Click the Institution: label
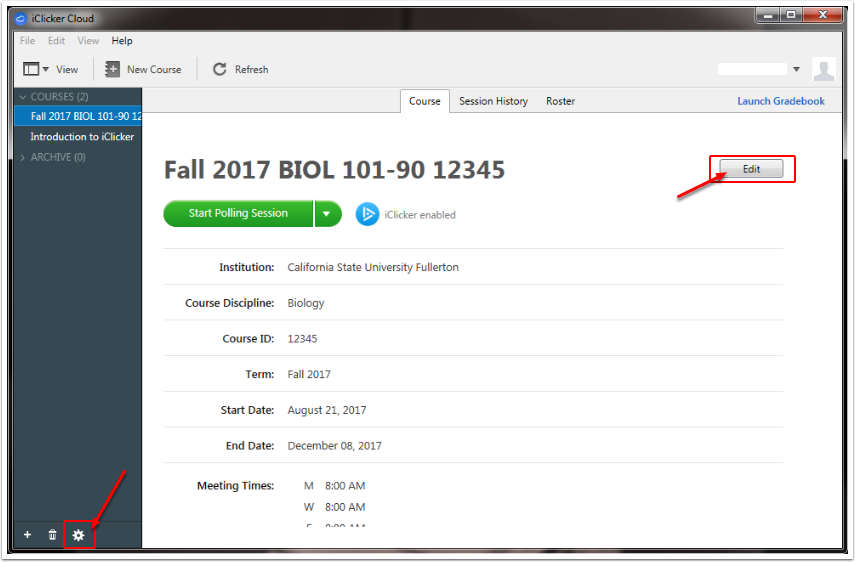 click(x=246, y=267)
